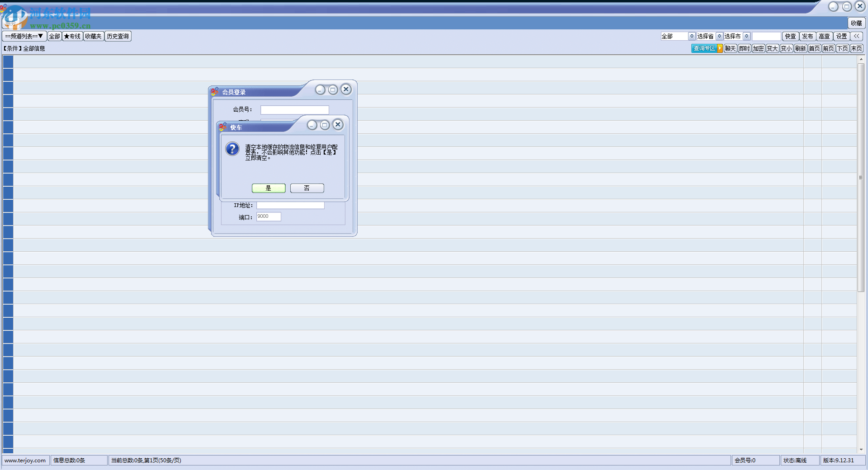Switch to the ★专线 tab
868x470 pixels.
(x=72, y=36)
